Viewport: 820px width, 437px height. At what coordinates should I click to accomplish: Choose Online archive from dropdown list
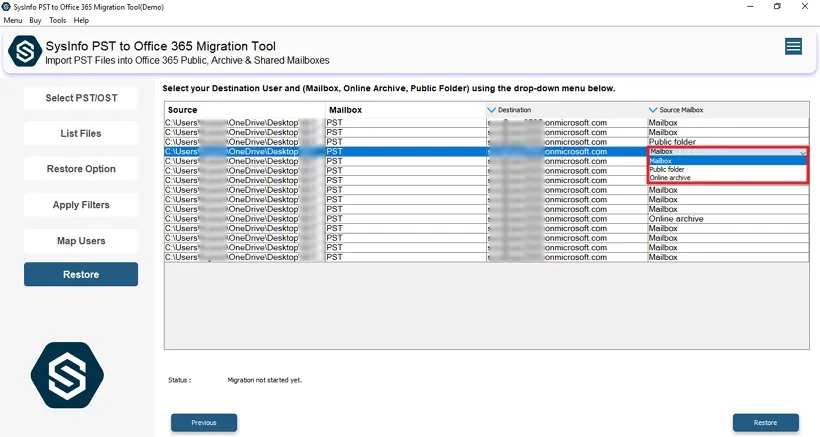pyautogui.click(x=669, y=178)
